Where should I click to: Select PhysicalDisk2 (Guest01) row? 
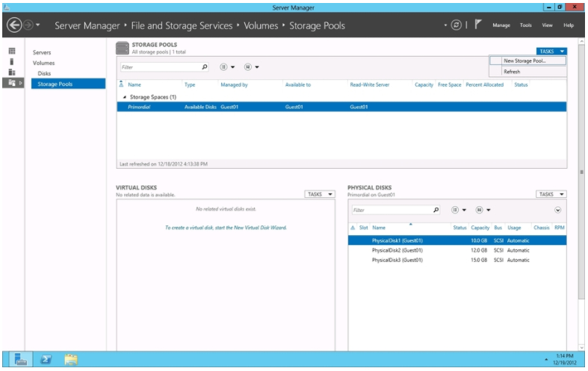click(457, 250)
